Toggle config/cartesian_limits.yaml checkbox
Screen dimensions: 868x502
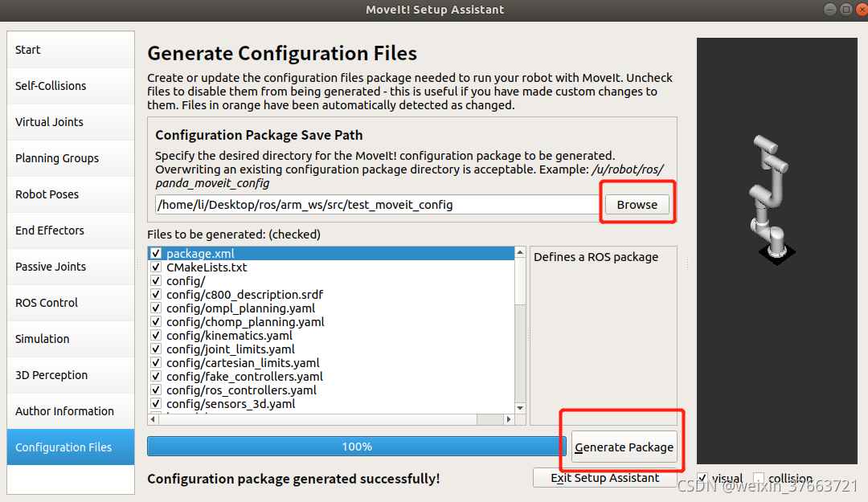pos(156,362)
